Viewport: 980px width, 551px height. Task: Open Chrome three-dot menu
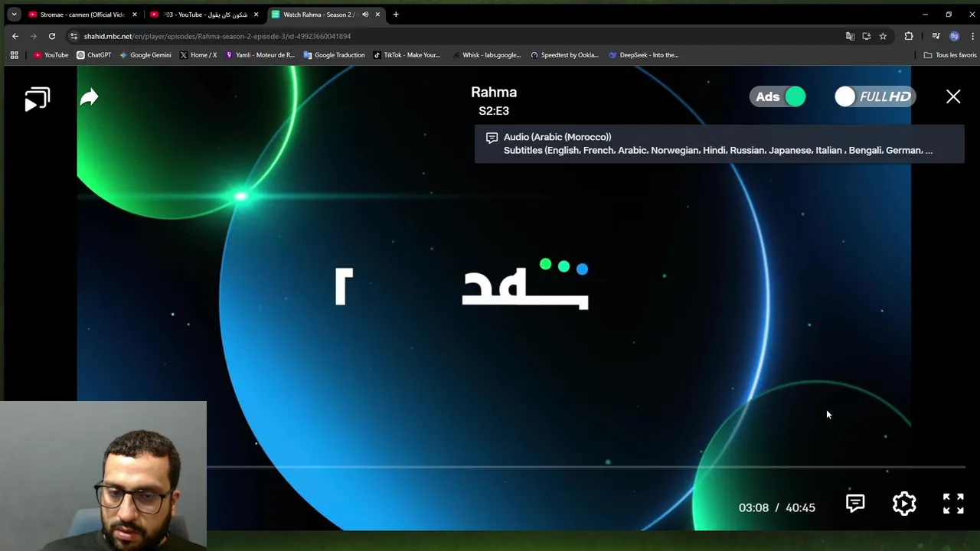pos(972,36)
